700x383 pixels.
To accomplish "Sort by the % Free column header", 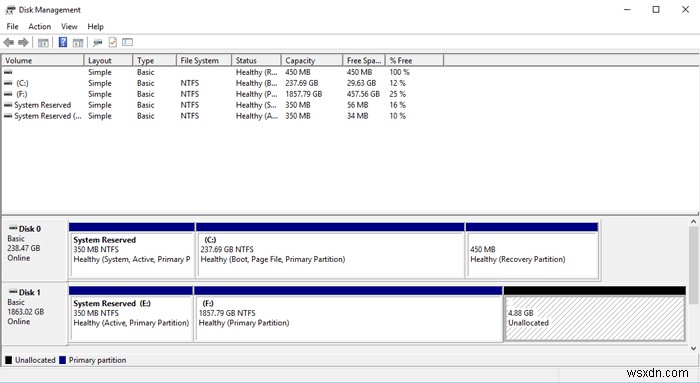I will point(414,60).
